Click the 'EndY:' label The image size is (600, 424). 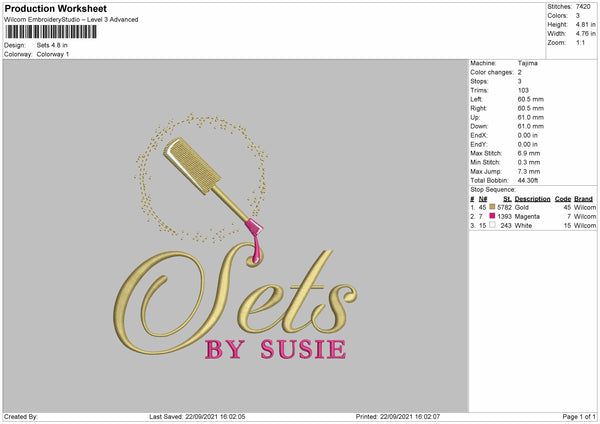pyautogui.click(x=479, y=144)
